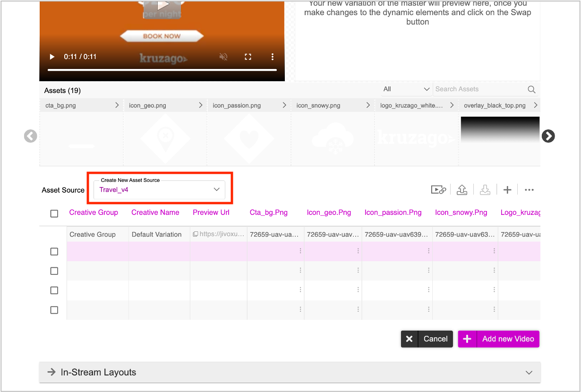Click the BOOK NOW button in video
This screenshot has width=581, height=392.
click(162, 36)
